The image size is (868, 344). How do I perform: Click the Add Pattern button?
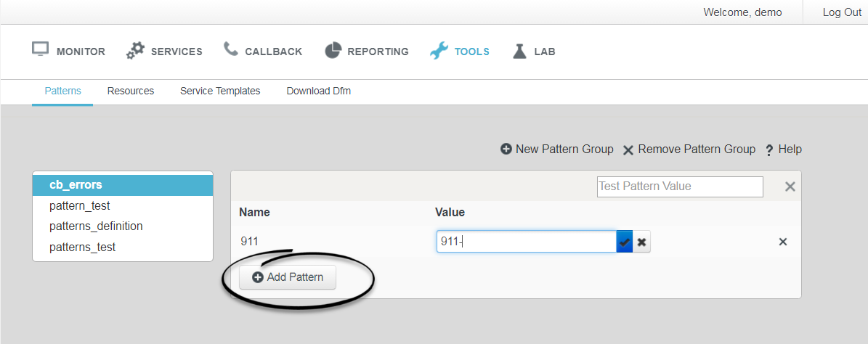288,277
